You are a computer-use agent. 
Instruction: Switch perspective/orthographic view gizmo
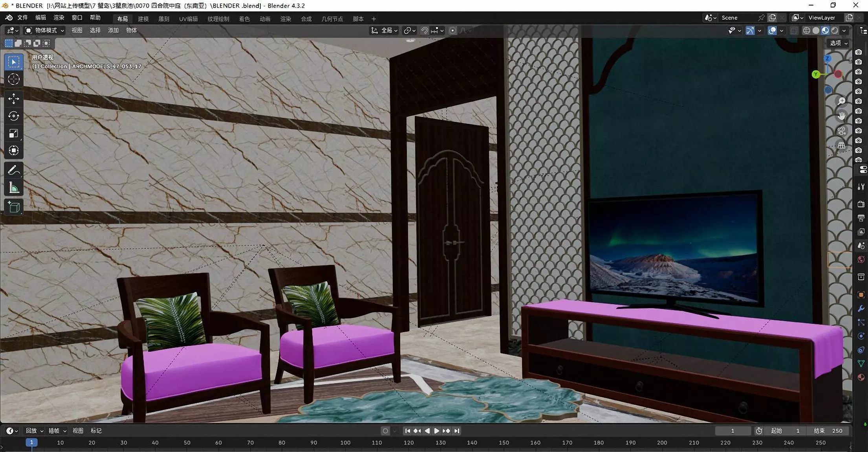841,145
